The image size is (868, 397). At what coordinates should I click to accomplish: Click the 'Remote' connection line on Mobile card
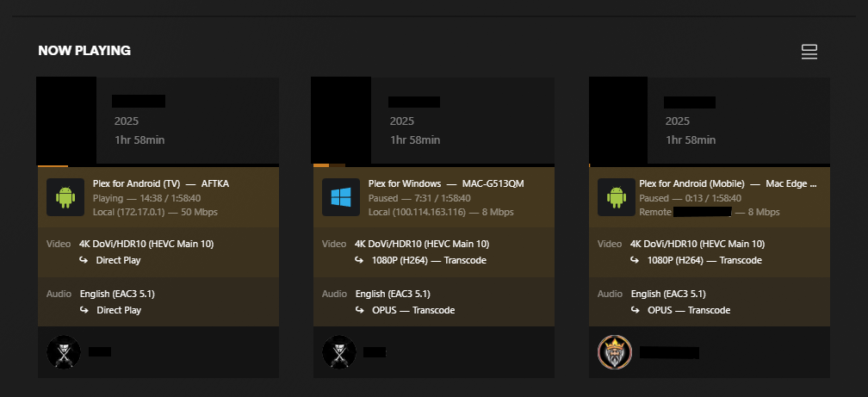(x=710, y=212)
